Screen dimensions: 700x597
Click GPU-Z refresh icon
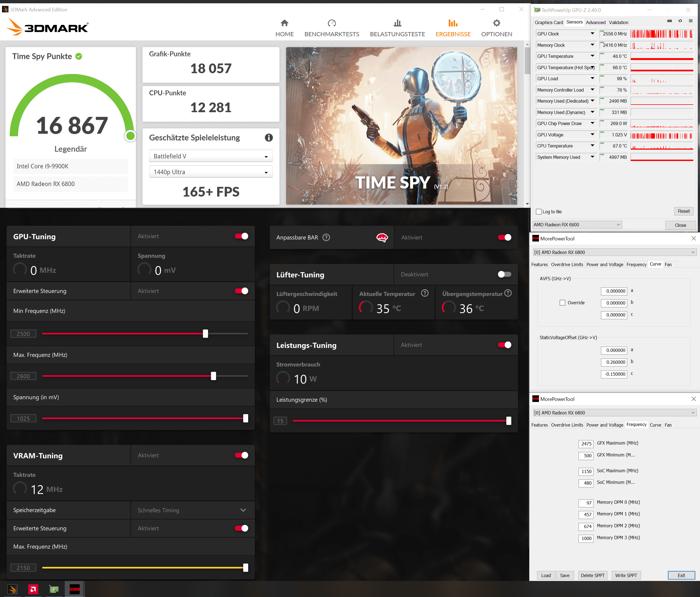(x=680, y=21)
